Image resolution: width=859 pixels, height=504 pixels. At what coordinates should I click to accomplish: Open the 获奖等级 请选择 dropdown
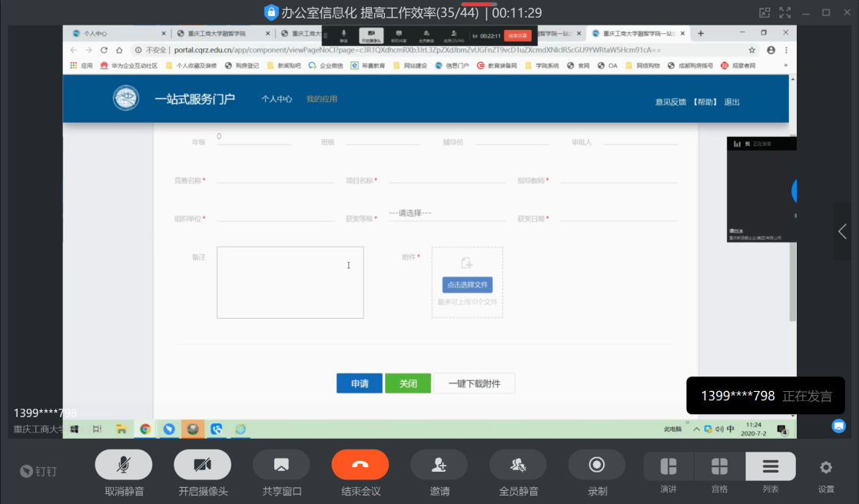(x=446, y=214)
